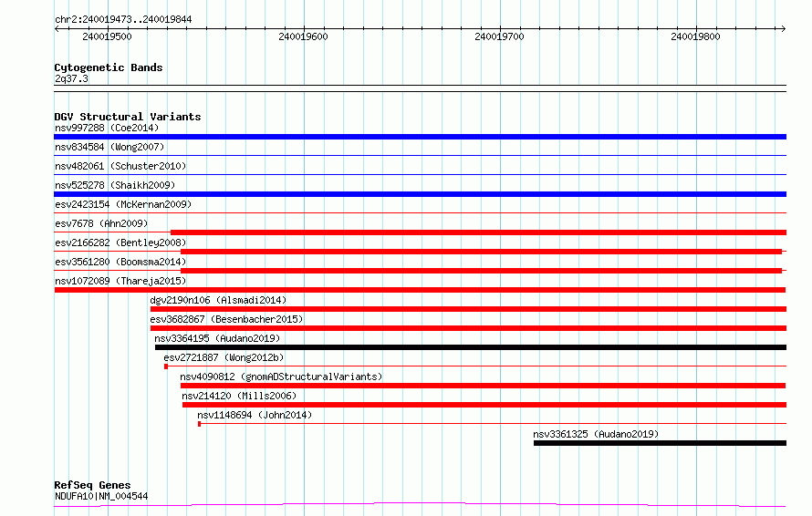Click the left arrow of the coordinate ruler

[x=57, y=28]
